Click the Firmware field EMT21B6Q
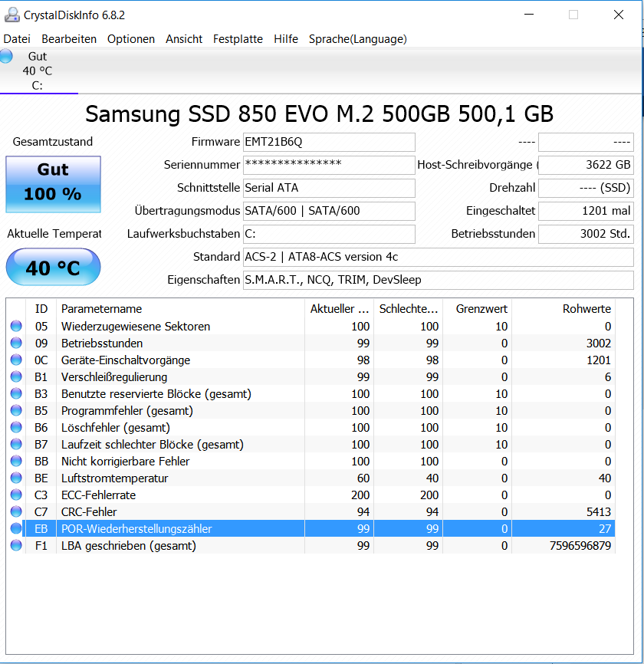Viewport: 644px width, 664px height. [329, 142]
